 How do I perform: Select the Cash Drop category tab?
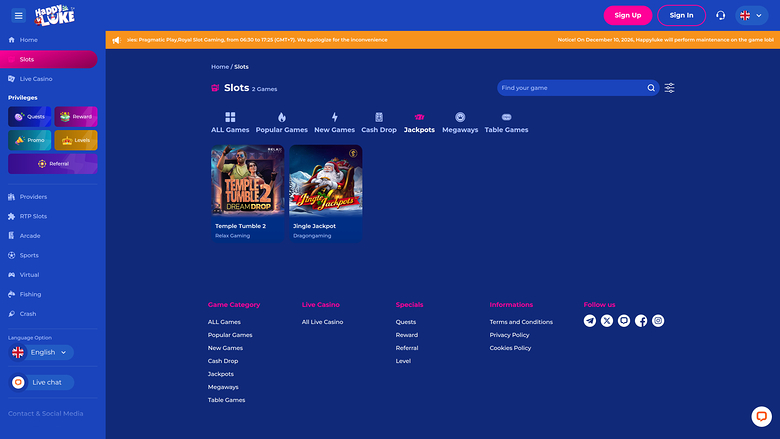379,123
